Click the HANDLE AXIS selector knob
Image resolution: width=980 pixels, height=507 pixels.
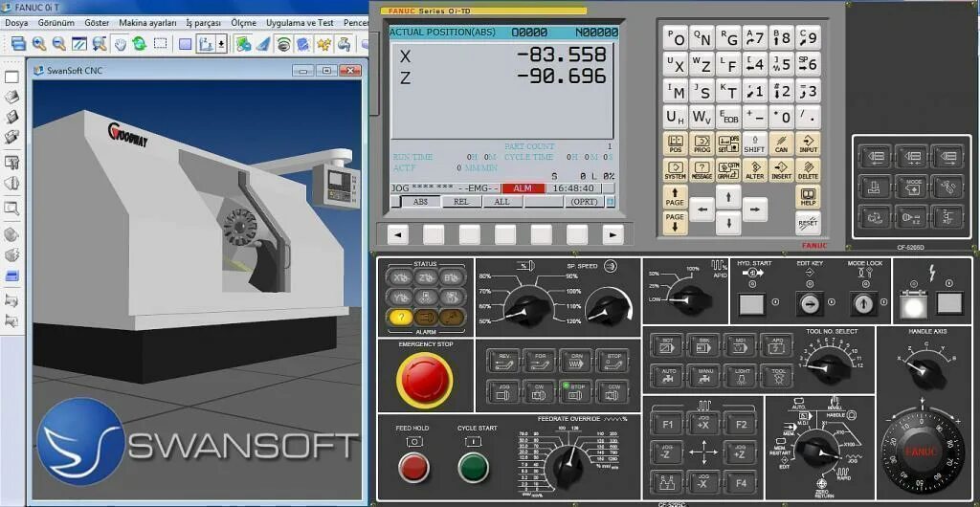[927, 371]
